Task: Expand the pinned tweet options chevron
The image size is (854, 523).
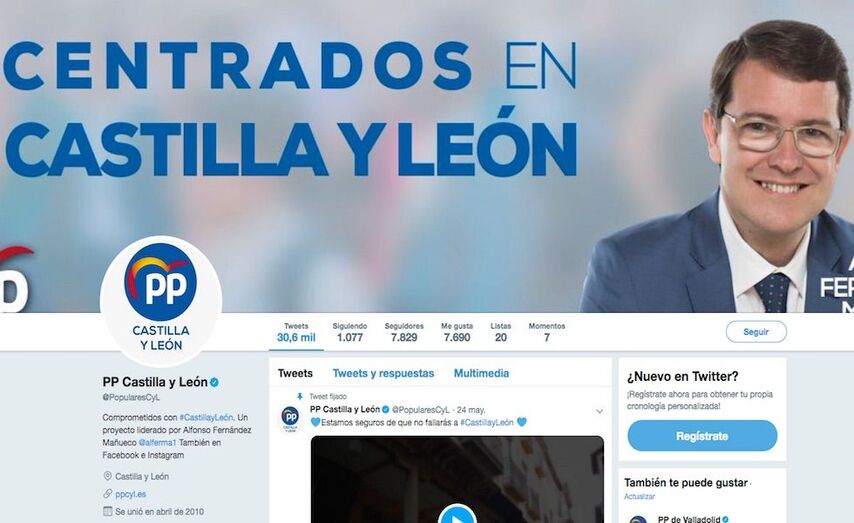Action: 600,411
